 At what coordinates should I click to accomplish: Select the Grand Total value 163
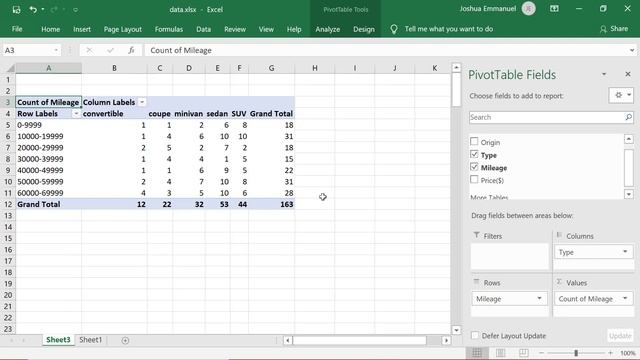tap(271, 204)
